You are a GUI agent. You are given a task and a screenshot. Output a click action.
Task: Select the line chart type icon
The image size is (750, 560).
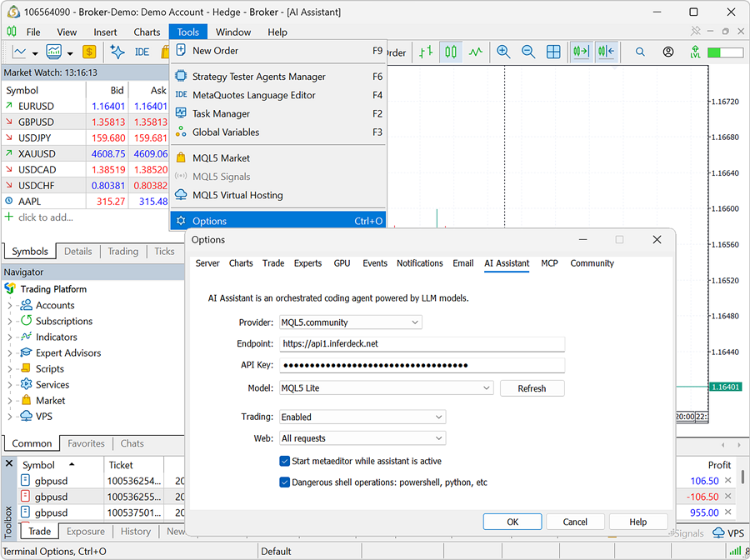[x=476, y=52]
